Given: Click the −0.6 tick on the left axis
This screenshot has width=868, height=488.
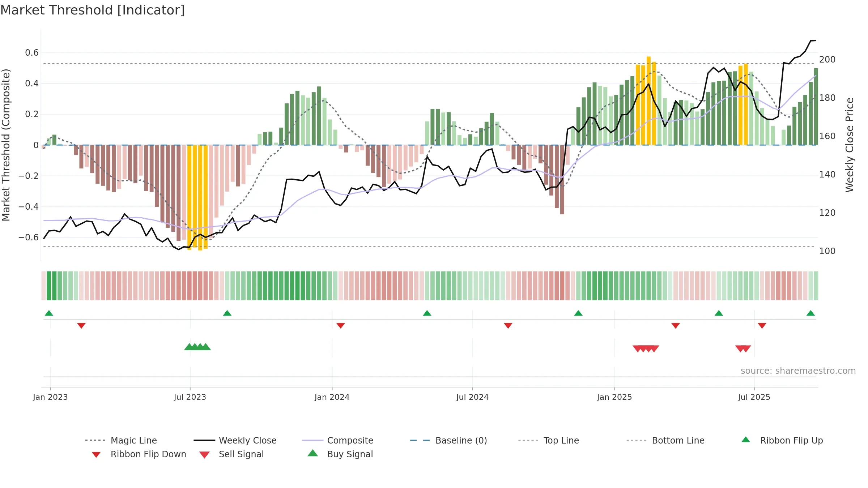Looking at the screenshot, I should pyautogui.click(x=29, y=237).
